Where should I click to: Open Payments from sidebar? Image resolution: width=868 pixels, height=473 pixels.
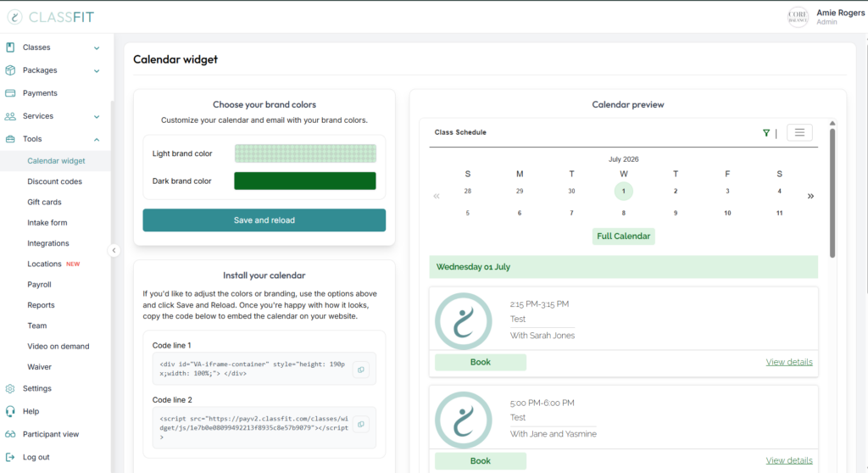(40, 93)
